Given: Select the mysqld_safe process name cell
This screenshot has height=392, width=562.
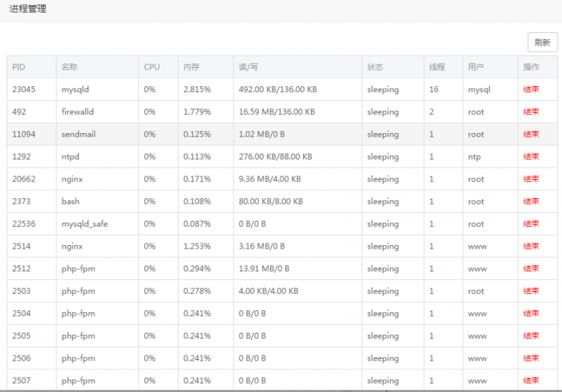Looking at the screenshot, I should click(x=97, y=224).
